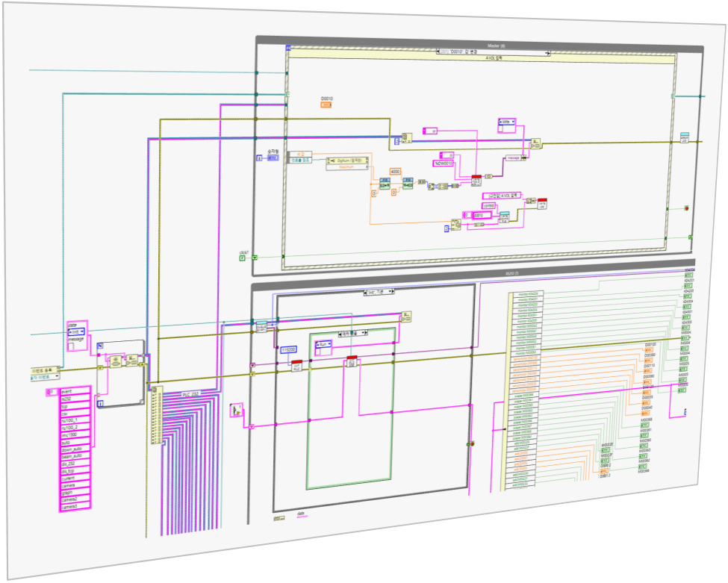Select the D00110 orange indicator terminal
This screenshot has width=728, height=583.
coord(647,371)
